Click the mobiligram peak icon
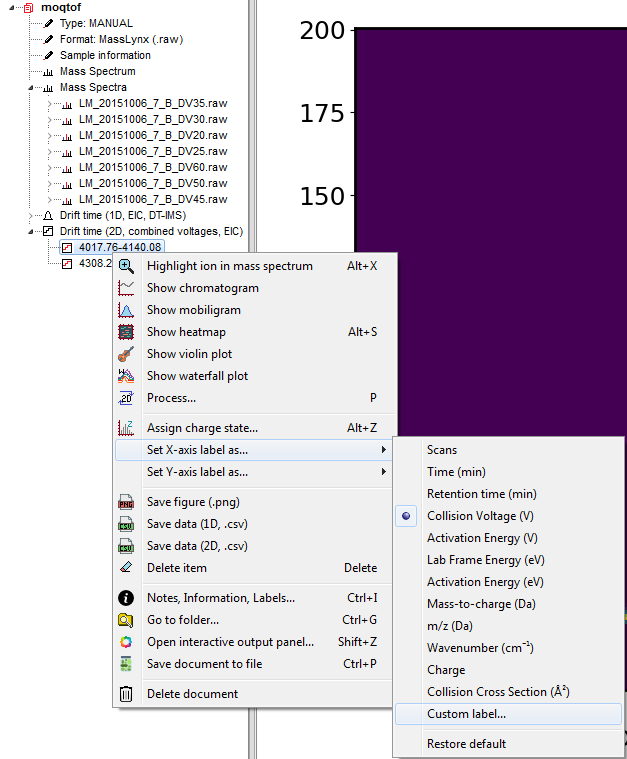The height and width of the screenshot is (759, 627). (x=126, y=310)
